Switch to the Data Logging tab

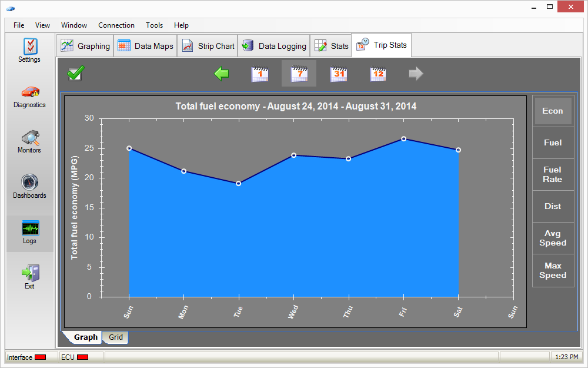point(274,46)
